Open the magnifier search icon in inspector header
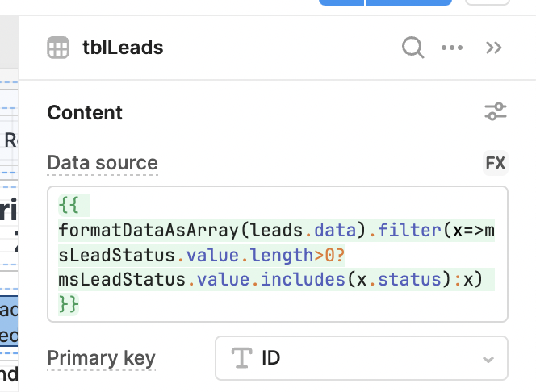 coord(413,48)
